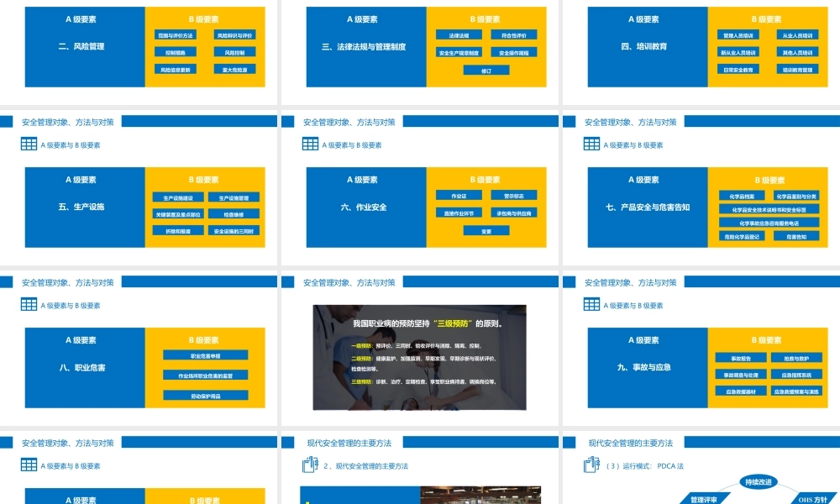Viewport: 840px width, 504px height.
Task: Click the 检查维修 box
Action: pyautogui.click(x=234, y=214)
